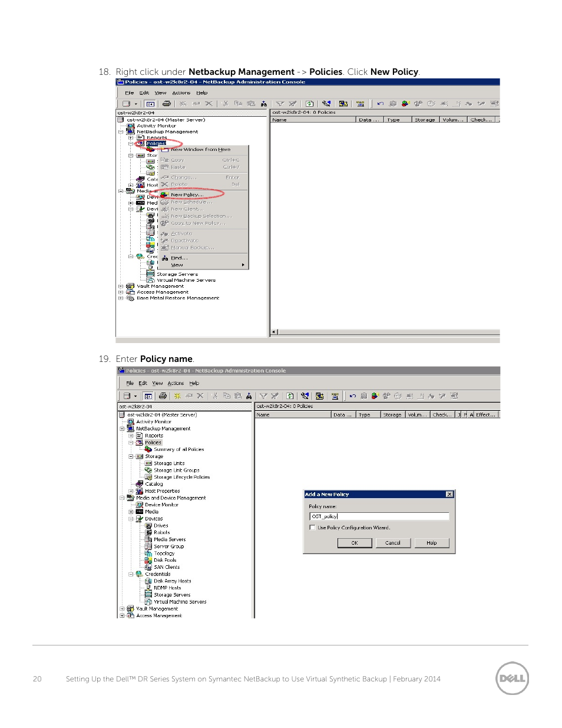Open Actions menu in step 19 console
The width and height of the screenshot is (562, 728).
(176, 383)
